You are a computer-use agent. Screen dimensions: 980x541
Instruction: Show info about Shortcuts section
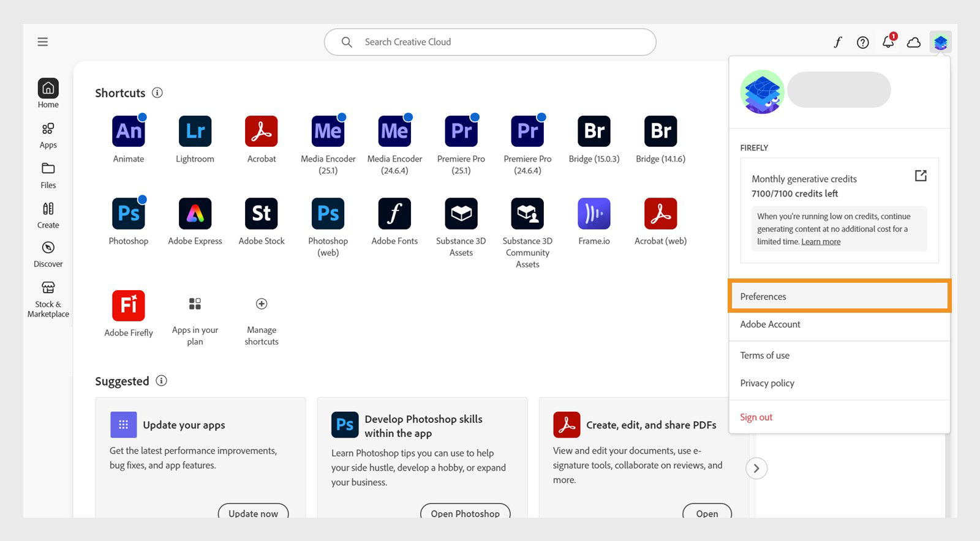coord(157,93)
